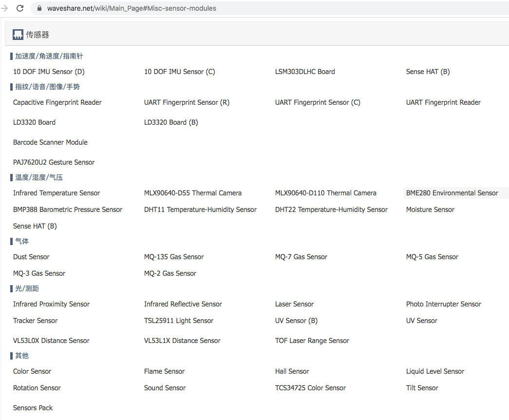Image resolution: width=509 pixels, height=420 pixels.
Task: Open Sound Sensor link
Action: 165,388
